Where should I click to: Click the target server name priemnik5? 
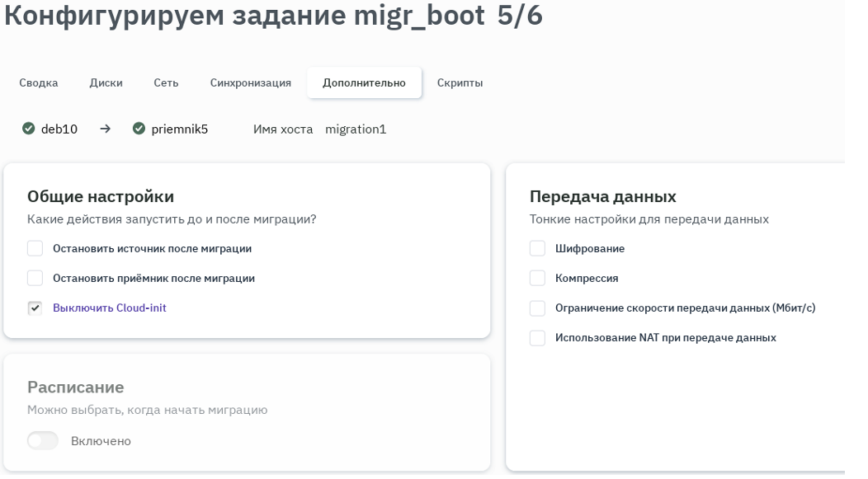coord(179,129)
